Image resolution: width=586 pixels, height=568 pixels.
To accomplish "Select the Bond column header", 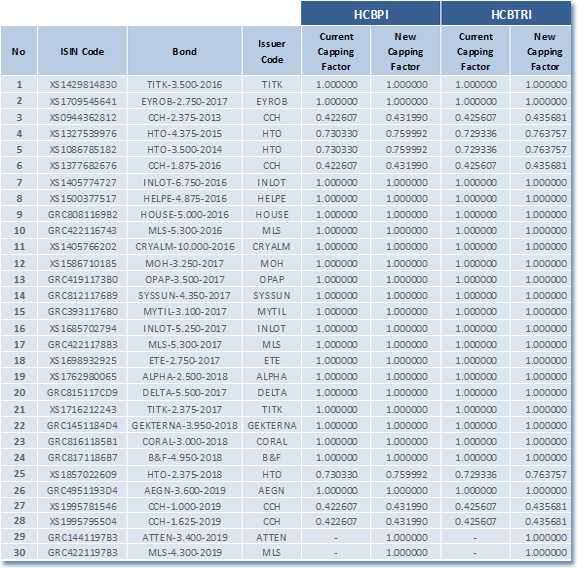I will pos(185,51).
